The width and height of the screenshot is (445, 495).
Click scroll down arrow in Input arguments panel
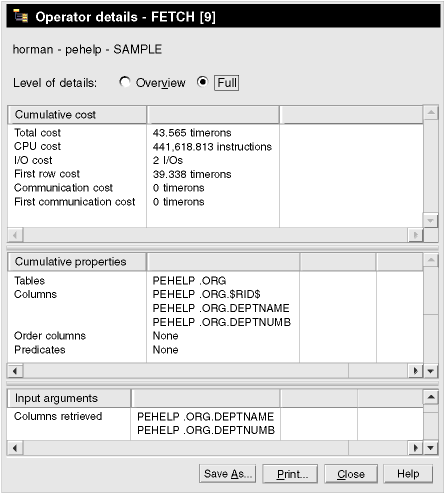click(x=430, y=448)
